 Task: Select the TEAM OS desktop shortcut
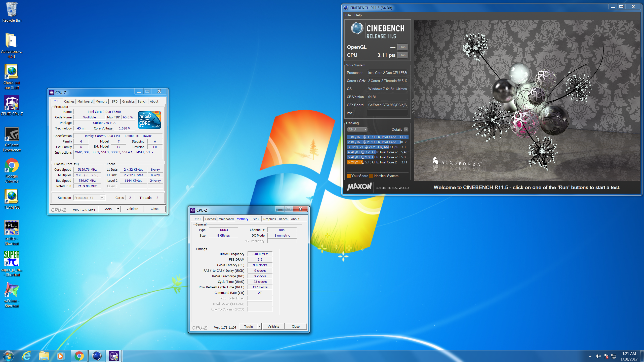(x=12, y=199)
